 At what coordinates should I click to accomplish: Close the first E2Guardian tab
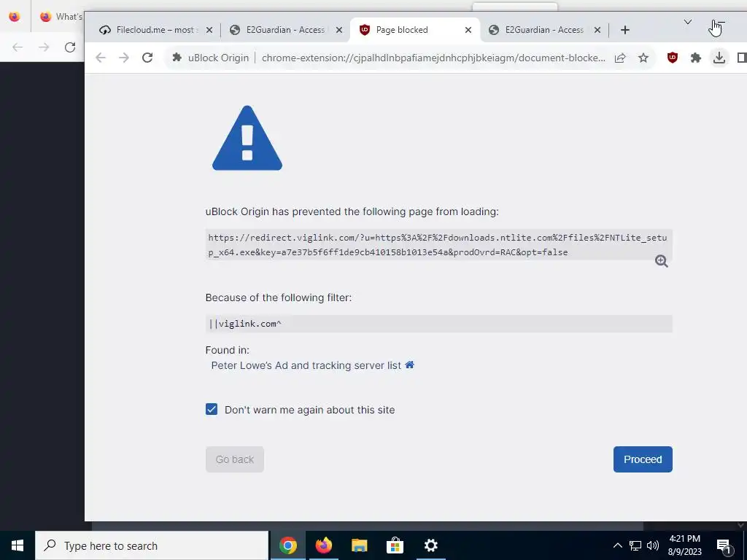(338, 29)
